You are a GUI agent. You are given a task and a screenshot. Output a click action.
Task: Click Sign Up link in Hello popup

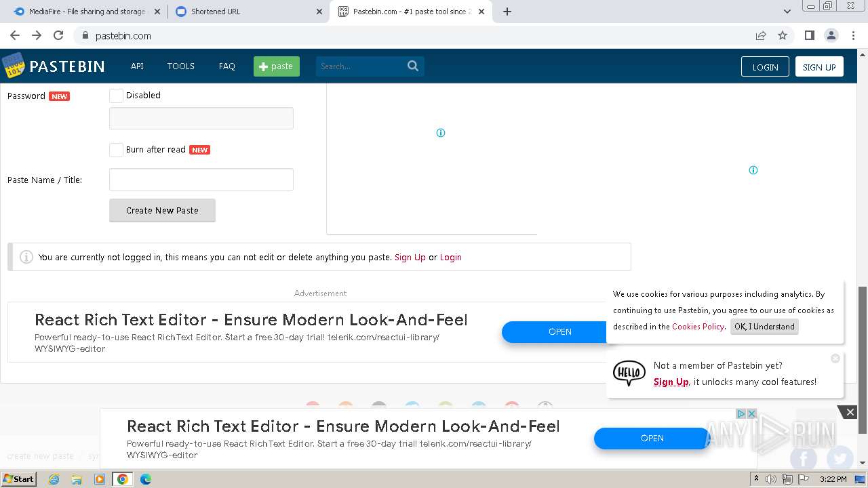point(671,382)
